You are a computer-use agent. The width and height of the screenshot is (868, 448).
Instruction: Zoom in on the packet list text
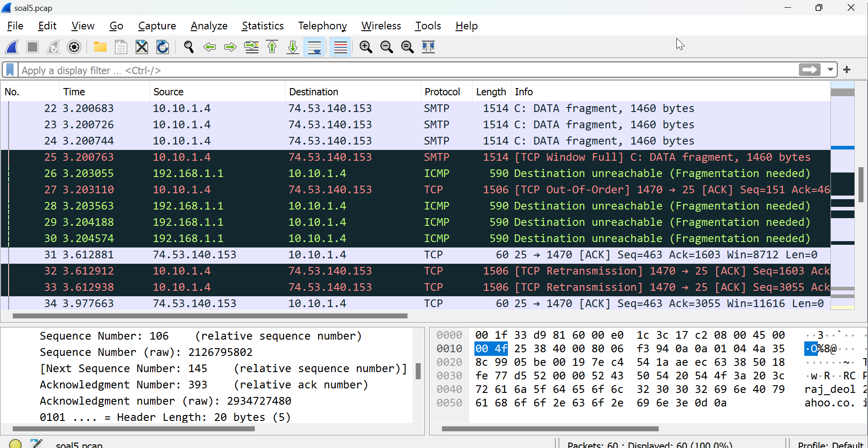point(366,47)
